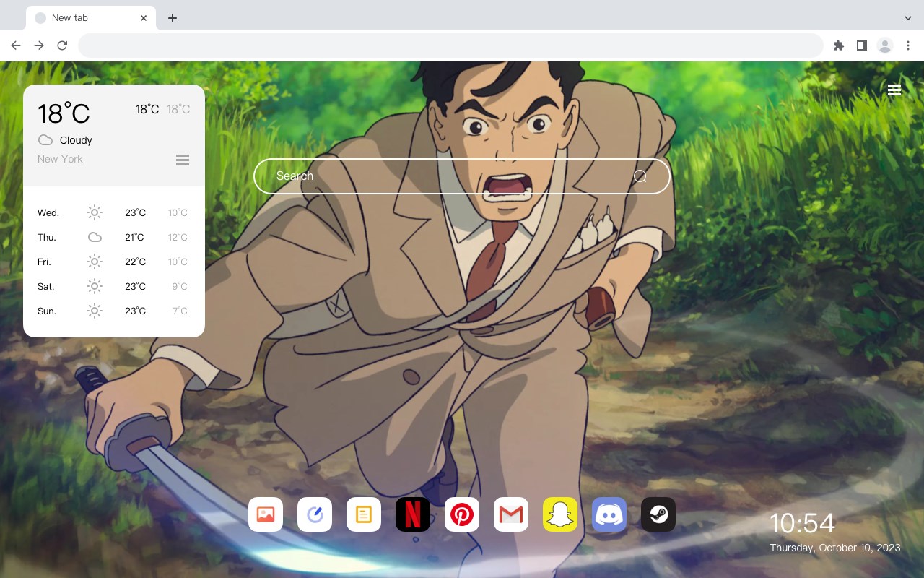This screenshot has width=924, height=578.
Task: Click the cloud icon beside Cloudy
Action: click(45, 140)
